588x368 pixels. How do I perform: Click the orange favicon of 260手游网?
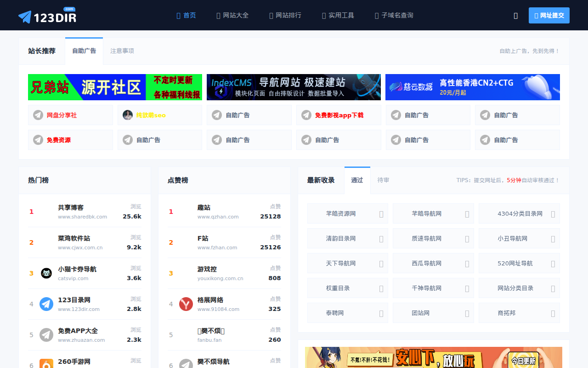46,363
